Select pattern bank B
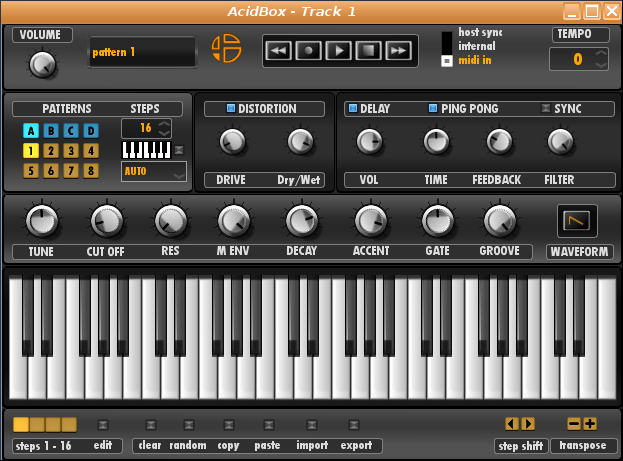 (51, 130)
